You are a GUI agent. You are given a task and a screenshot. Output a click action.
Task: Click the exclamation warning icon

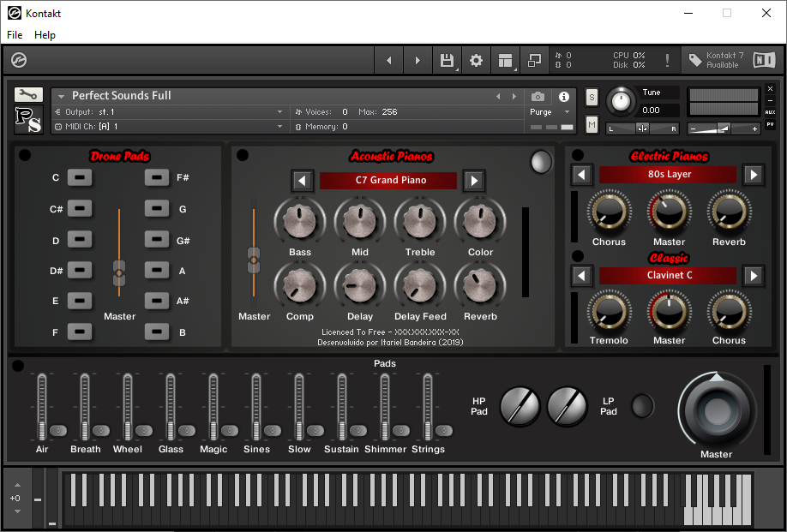tap(667, 60)
